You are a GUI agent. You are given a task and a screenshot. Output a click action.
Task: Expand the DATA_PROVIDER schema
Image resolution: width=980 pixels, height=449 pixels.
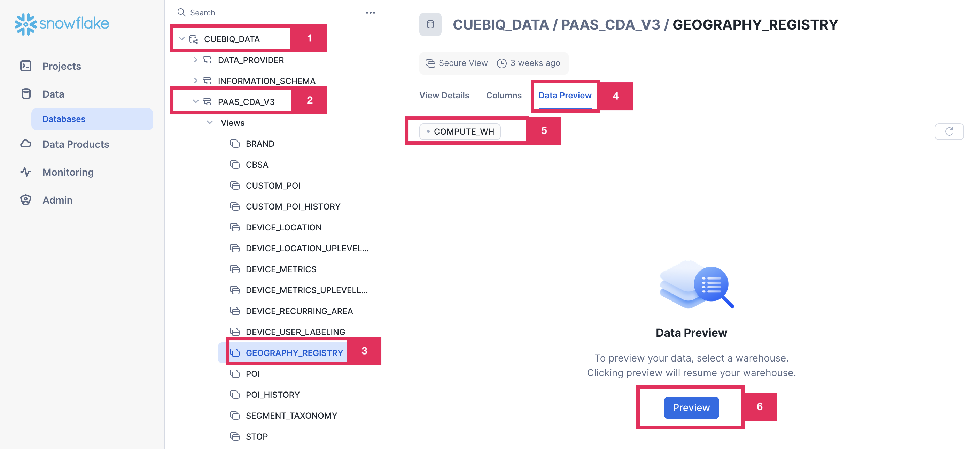click(x=195, y=60)
